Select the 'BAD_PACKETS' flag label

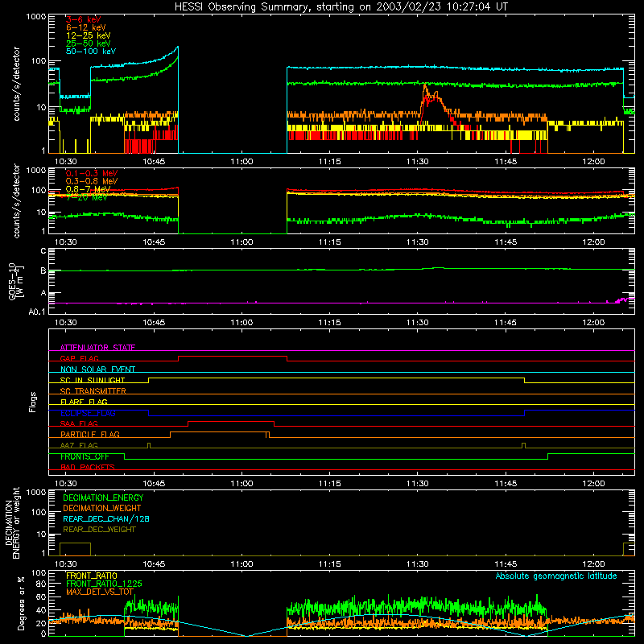click(88, 467)
